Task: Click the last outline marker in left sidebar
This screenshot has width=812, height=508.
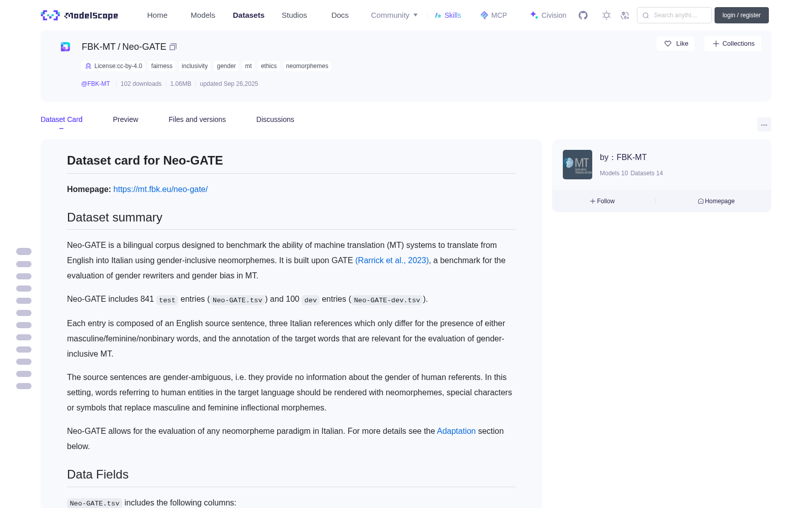Action: pos(24,386)
